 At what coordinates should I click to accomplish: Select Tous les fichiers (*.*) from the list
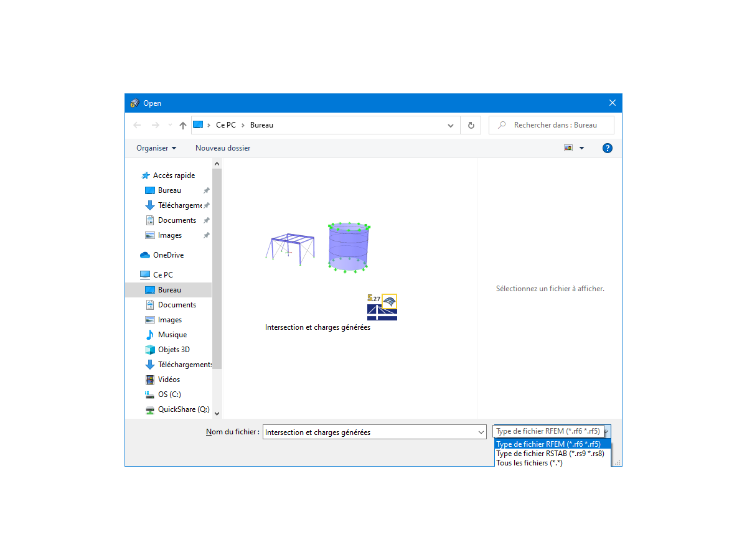pyautogui.click(x=529, y=463)
